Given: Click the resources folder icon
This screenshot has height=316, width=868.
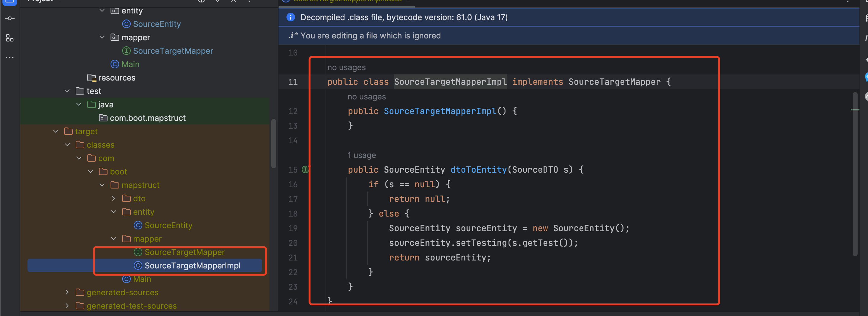Looking at the screenshot, I should pos(92,78).
